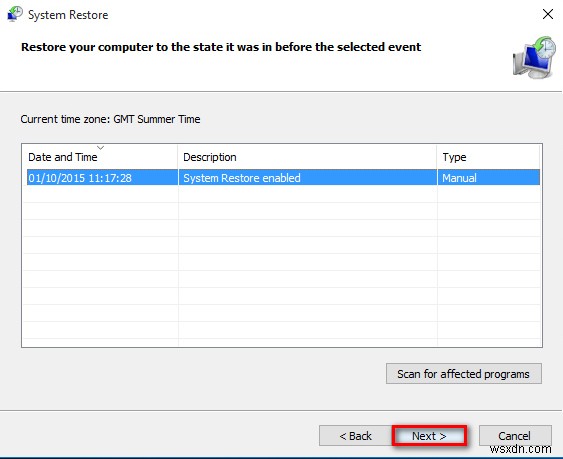Click the Description column header
The height and width of the screenshot is (459, 563).
[x=307, y=157]
